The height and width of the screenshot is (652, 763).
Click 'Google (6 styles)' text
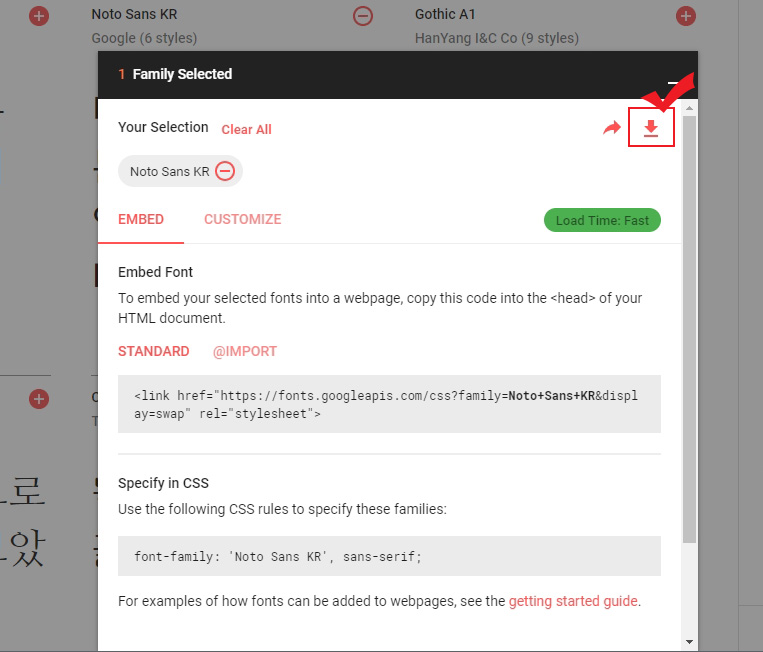(144, 38)
